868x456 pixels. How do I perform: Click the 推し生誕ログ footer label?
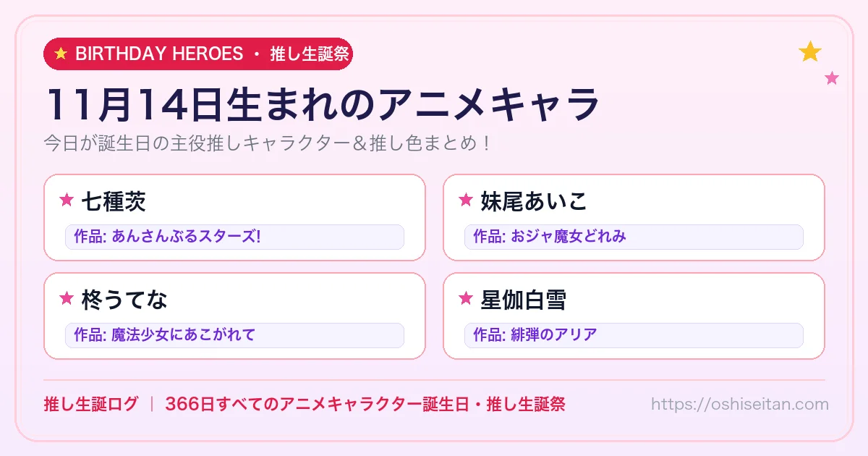(x=90, y=404)
